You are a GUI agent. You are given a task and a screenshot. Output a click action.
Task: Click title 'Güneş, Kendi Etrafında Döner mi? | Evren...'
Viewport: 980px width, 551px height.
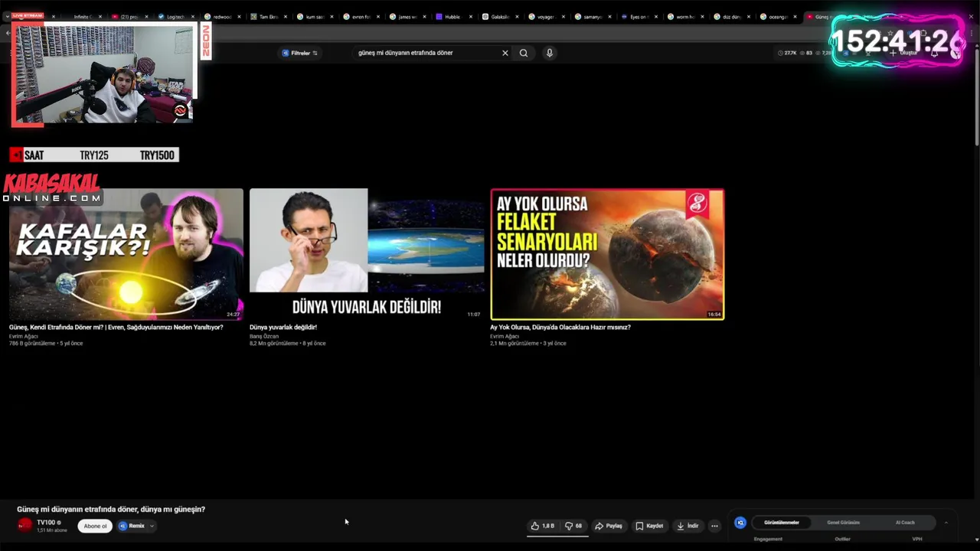click(116, 327)
